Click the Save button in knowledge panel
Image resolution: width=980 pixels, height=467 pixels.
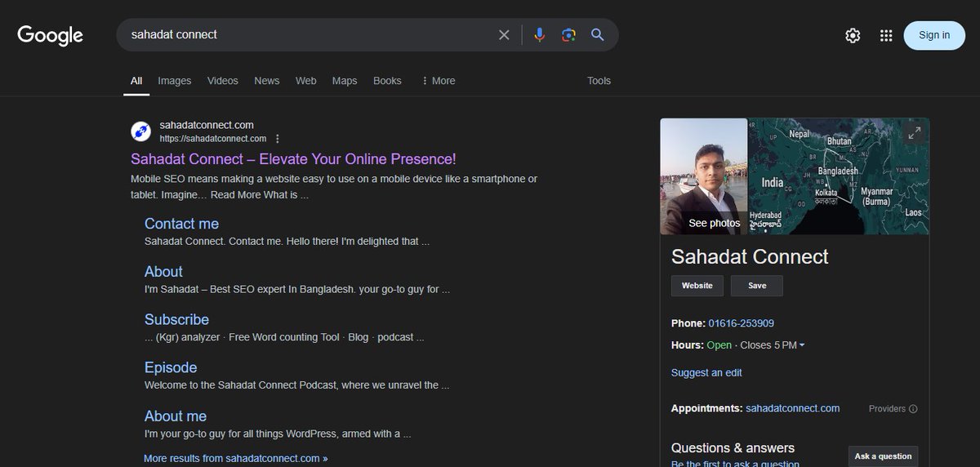757,286
